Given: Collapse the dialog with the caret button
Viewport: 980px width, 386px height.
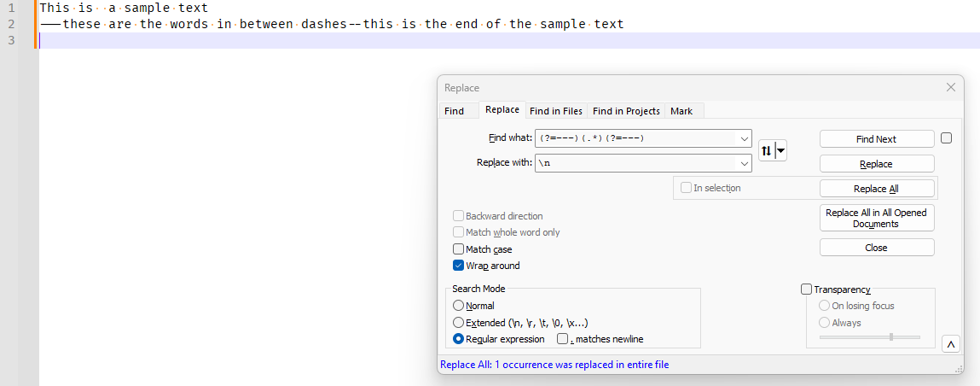Looking at the screenshot, I should click(x=951, y=344).
